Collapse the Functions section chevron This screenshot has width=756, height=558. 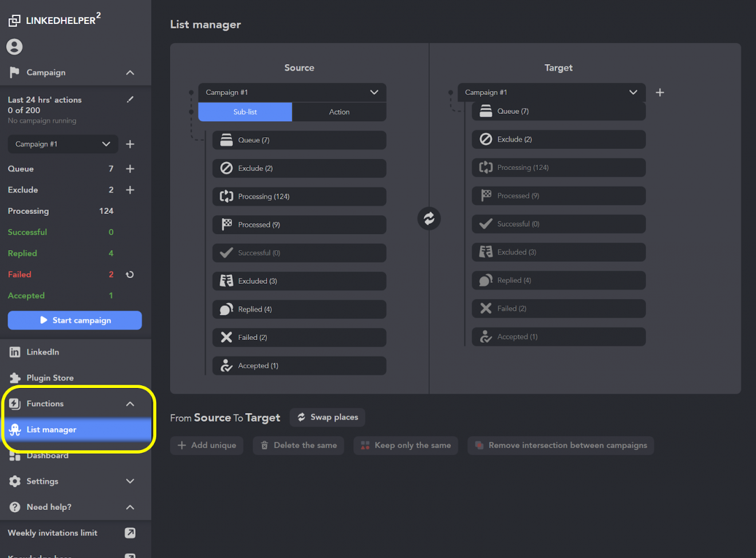point(130,403)
